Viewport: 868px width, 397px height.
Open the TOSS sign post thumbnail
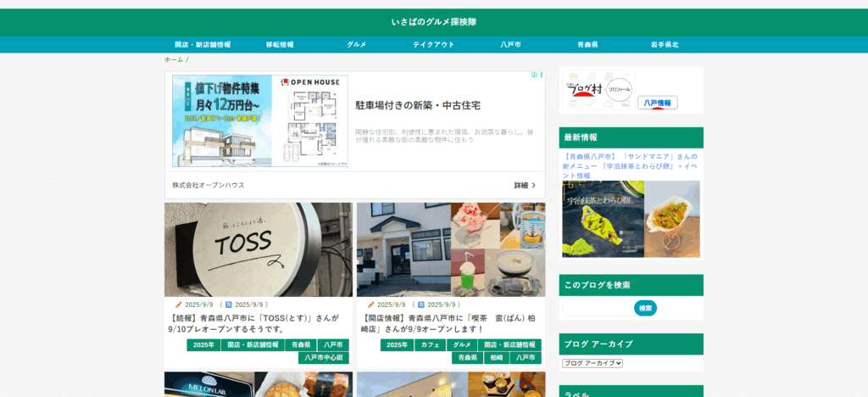(258, 249)
